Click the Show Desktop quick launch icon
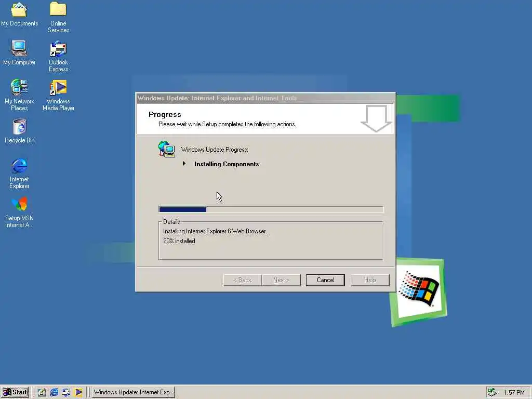The image size is (532, 399). 42,392
